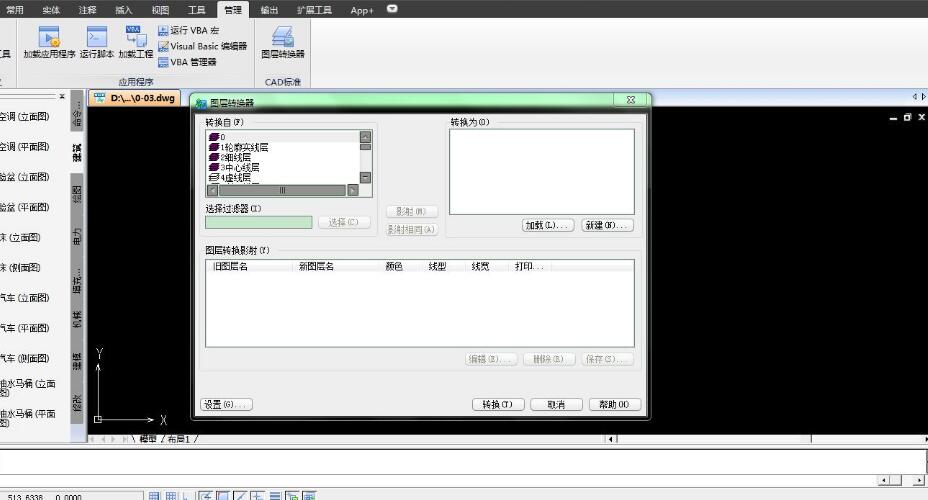The height and width of the screenshot is (500, 928).
Task: Click the 新建(N)... button
Action: [x=607, y=225]
